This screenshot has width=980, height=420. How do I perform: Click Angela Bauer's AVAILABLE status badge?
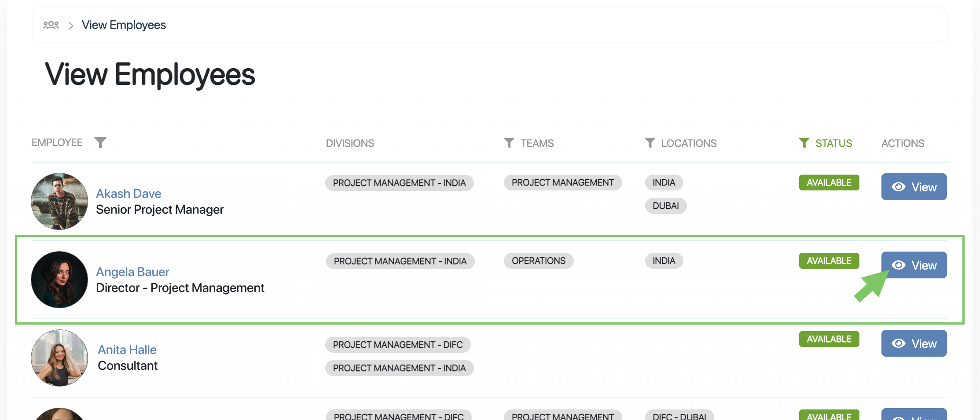click(829, 260)
